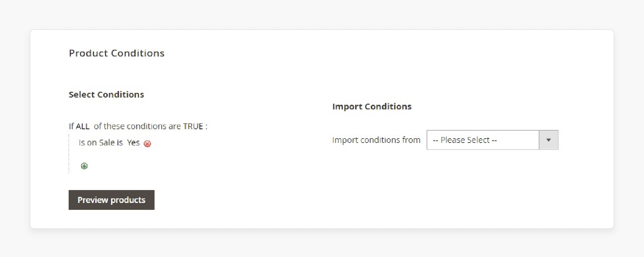Click the "Import conditions from" label
The height and width of the screenshot is (257, 644).
[x=376, y=140]
